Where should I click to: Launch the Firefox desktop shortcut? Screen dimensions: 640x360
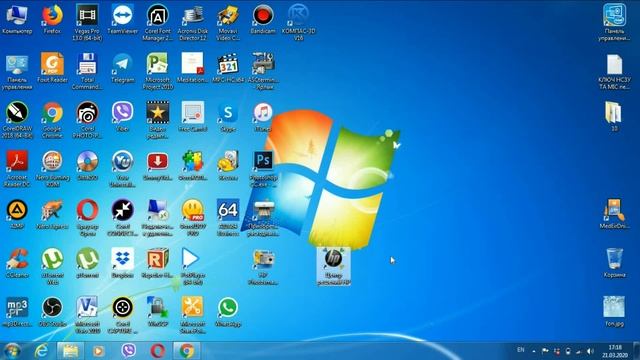coord(52,19)
